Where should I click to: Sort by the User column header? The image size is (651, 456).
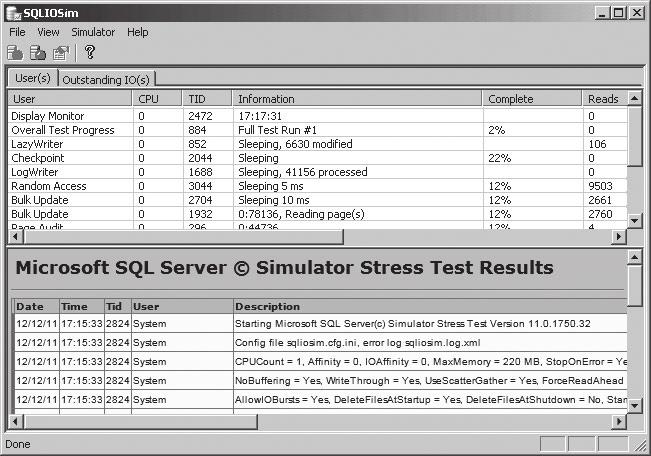(x=70, y=99)
